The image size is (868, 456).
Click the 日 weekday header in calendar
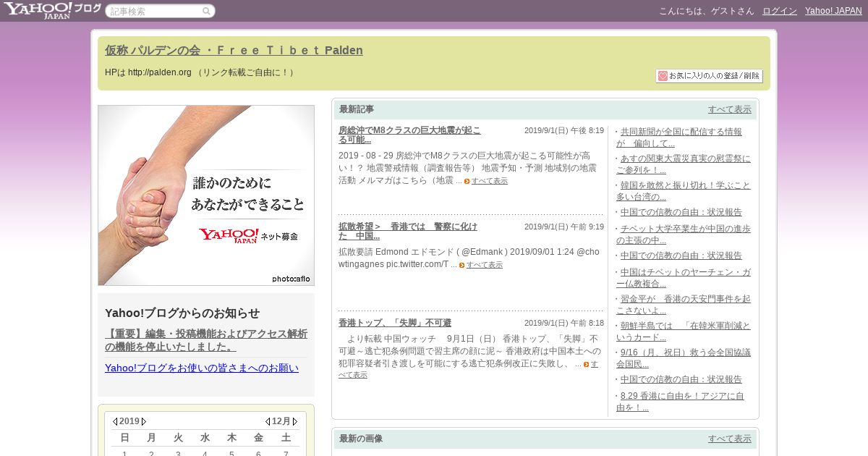(124, 438)
